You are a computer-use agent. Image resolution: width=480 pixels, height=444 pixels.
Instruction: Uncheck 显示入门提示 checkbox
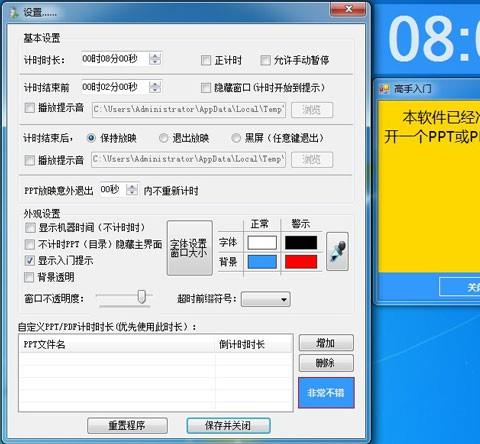pyautogui.click(x=30, y=260)
